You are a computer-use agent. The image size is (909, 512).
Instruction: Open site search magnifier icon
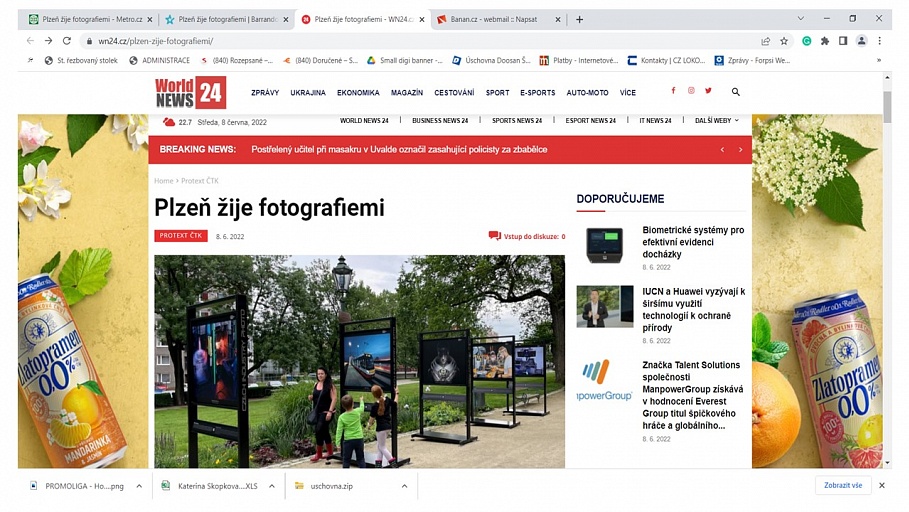(736, 92)
